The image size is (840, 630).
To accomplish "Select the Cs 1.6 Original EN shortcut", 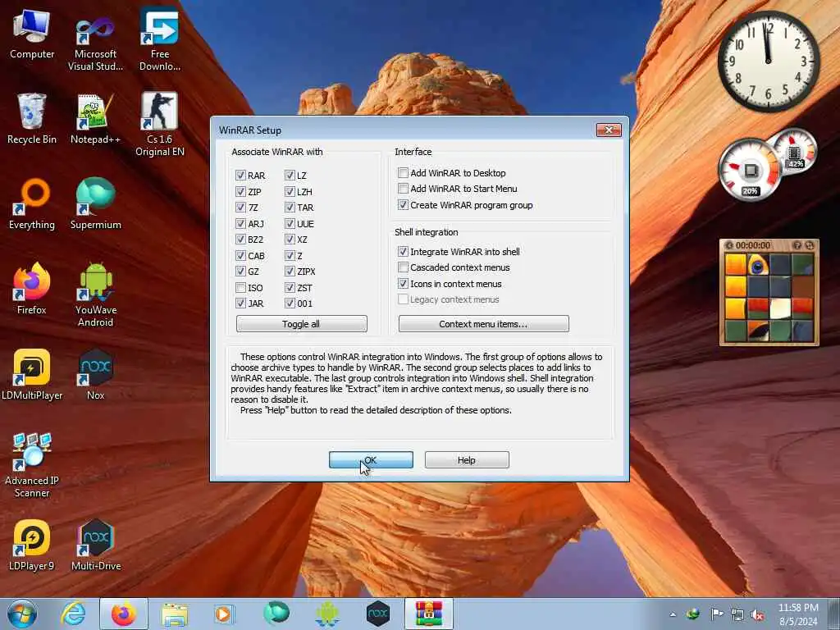I will [x=160, y=125].
